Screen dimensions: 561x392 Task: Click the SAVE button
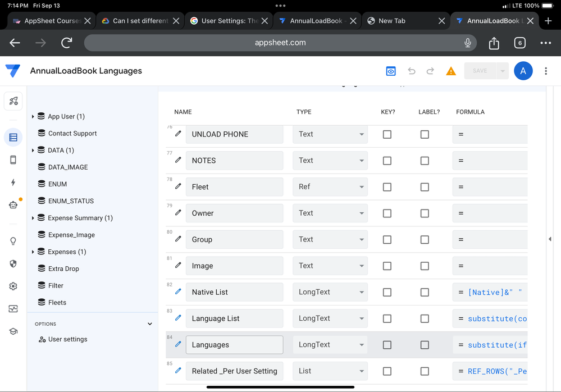480,71
